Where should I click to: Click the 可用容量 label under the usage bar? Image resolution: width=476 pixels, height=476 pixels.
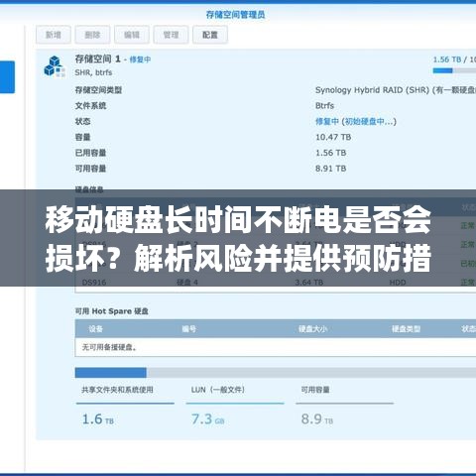[315, 390]
